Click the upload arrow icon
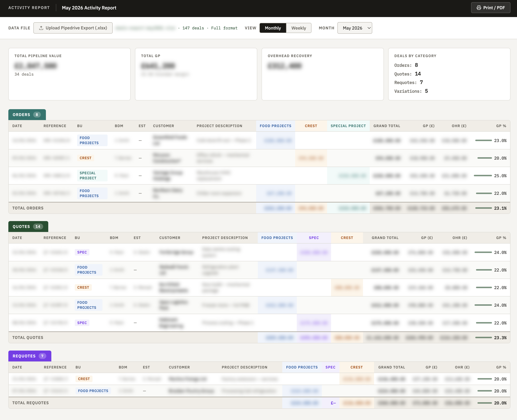 [x=41, y=28]
